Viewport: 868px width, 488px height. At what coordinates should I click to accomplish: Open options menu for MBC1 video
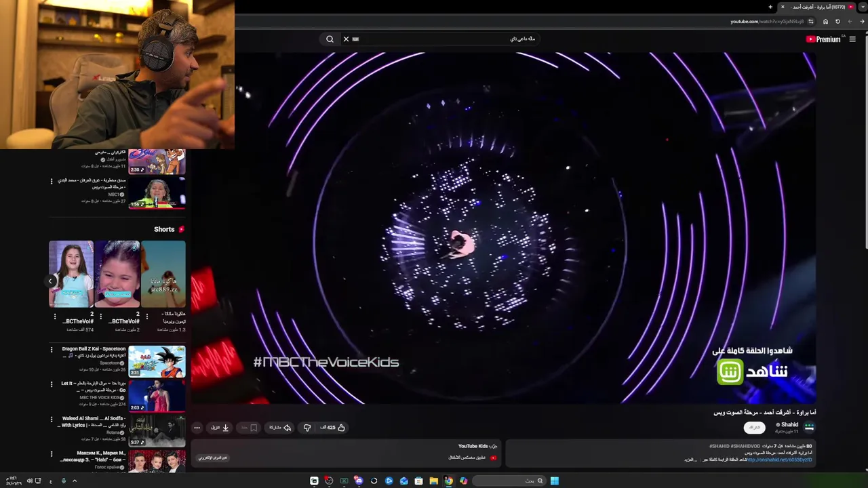pos(51,182)
